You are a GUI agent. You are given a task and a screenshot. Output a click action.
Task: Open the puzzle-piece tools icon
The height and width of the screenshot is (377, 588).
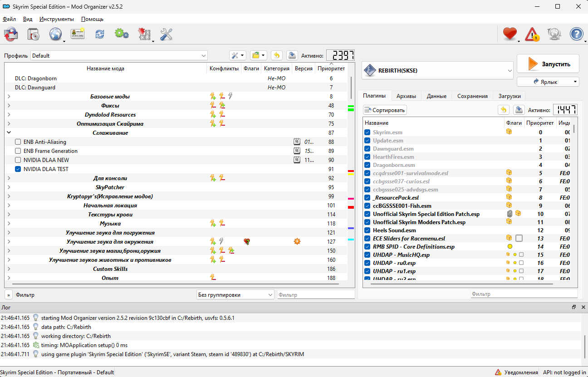pos(144,34)
